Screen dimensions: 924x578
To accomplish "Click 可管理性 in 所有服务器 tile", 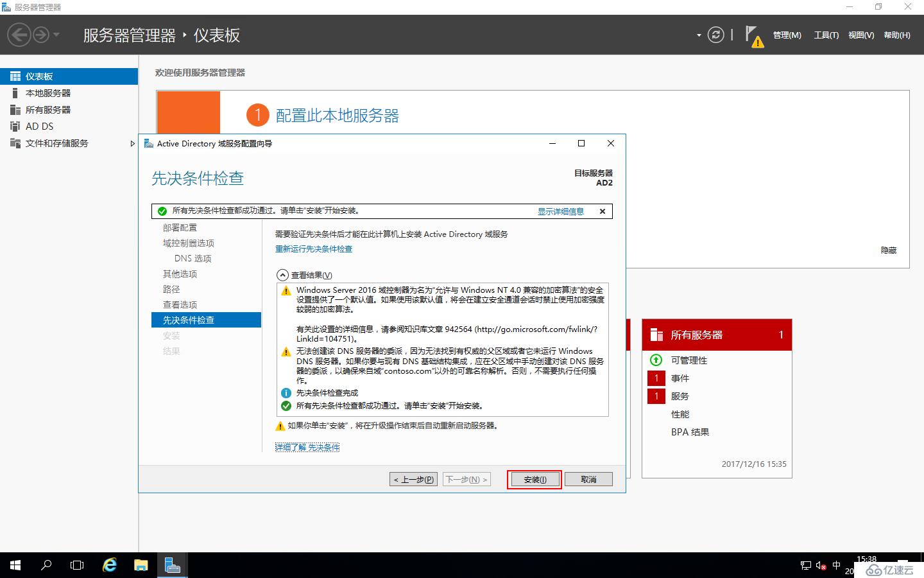I will pos(689,360).
